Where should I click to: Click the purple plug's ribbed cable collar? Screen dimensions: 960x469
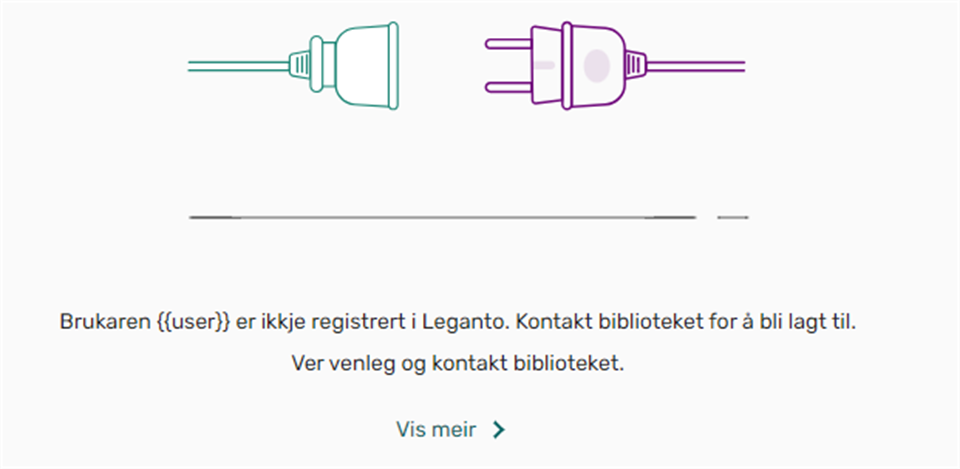click(632, 66)
